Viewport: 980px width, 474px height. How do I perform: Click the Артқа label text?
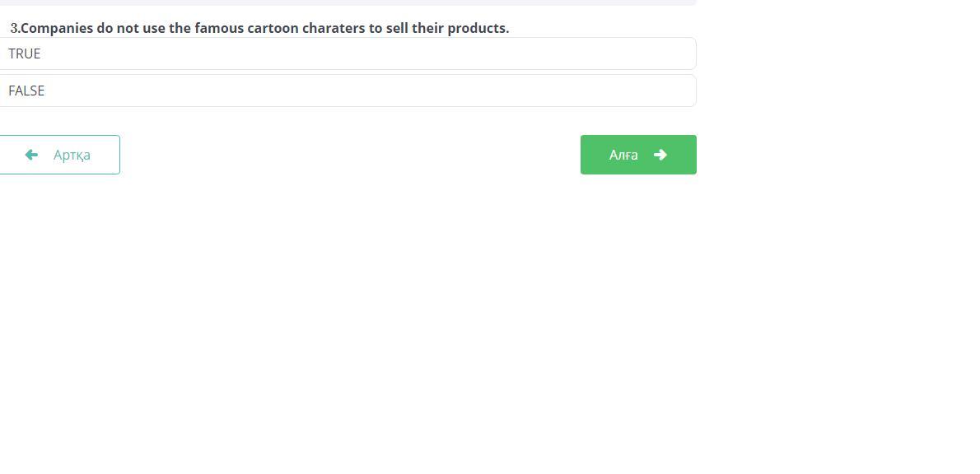point(72,155)
